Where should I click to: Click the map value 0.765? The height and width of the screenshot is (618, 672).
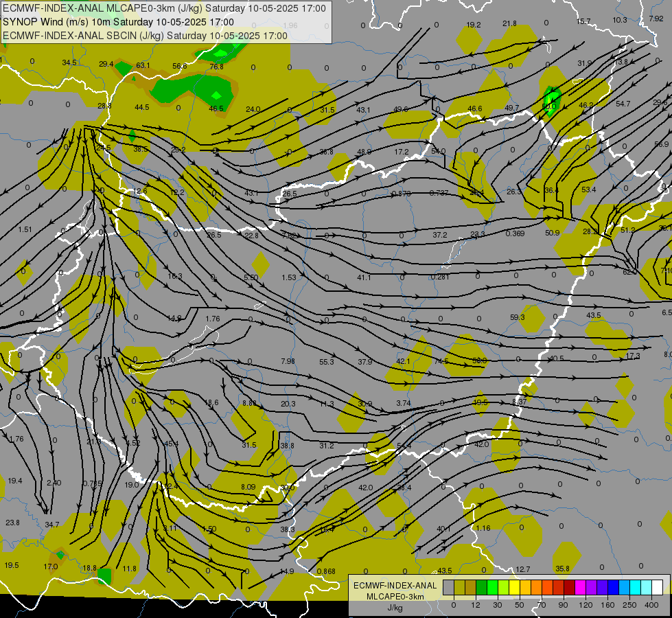[x=93, y=483]
